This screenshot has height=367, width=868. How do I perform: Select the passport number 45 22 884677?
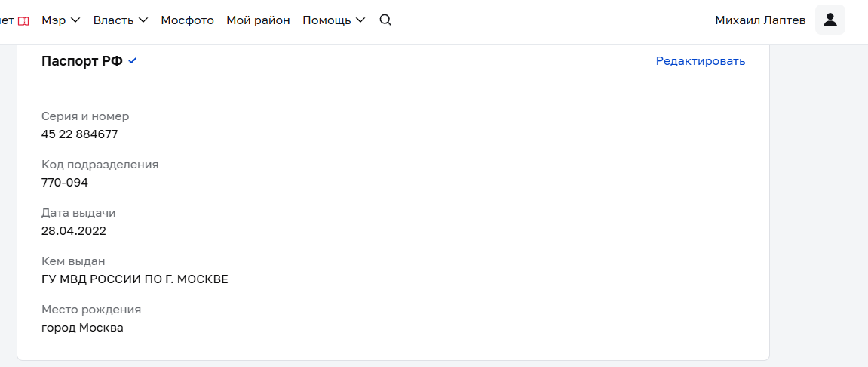tap(80, 134)
